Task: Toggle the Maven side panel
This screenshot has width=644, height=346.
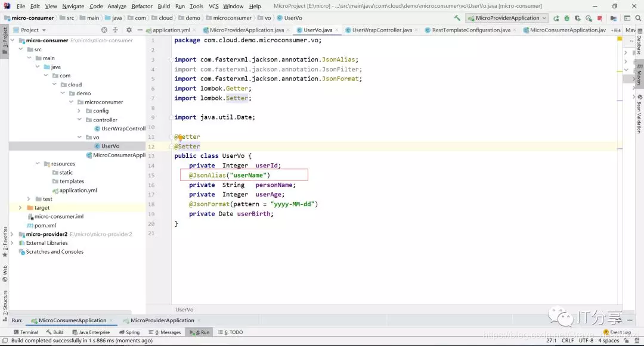Action: coord(639,74)
